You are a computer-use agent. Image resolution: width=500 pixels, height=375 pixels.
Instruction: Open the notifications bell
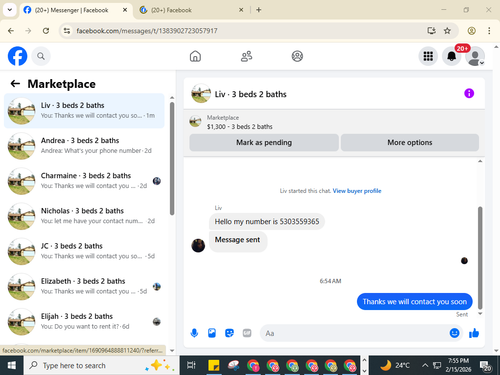[452, 56]
